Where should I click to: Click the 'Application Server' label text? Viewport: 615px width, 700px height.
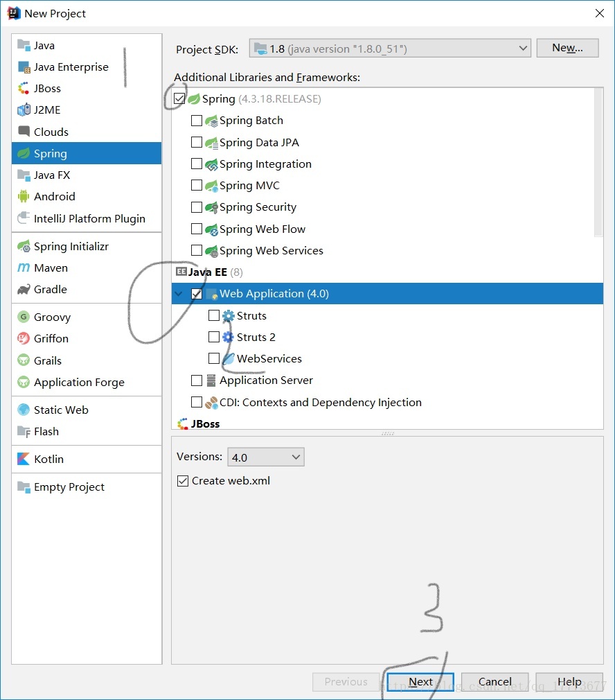point(266,380)
